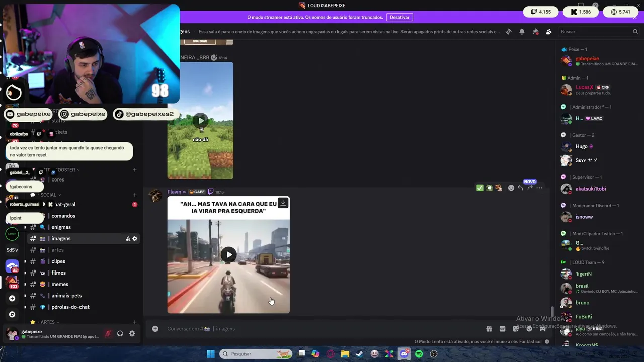Add a channel to SOCIAL category
Image resolution: width=644 pixels, height=362 pixels.
134,195
